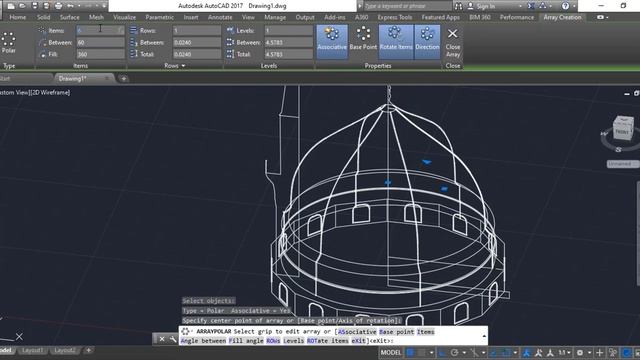Screen dimensions: 640x360
Task: Click the Fill angle option in command line
Action: 245,340
